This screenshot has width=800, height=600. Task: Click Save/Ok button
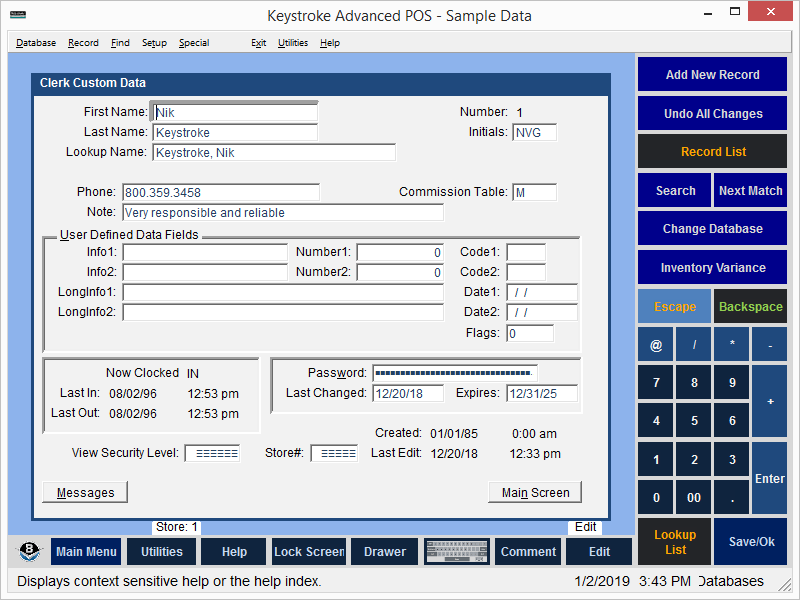click(750, 542)
